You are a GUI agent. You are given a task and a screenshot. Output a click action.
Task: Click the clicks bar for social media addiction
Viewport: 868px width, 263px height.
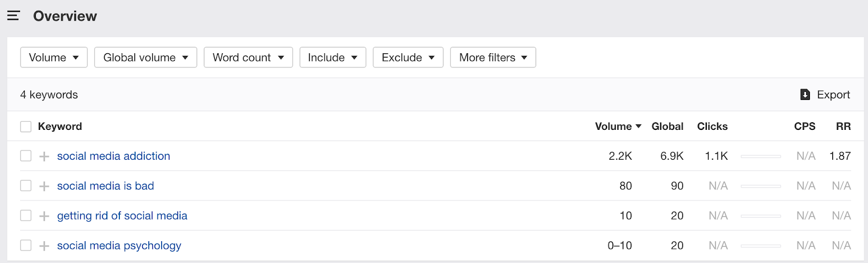[761, 156]
